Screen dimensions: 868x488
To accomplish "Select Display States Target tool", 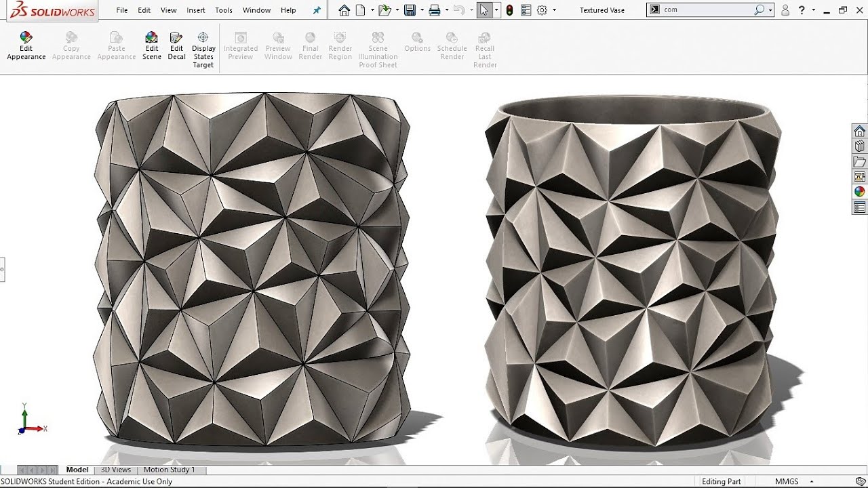I will click(x=203, y=50).
